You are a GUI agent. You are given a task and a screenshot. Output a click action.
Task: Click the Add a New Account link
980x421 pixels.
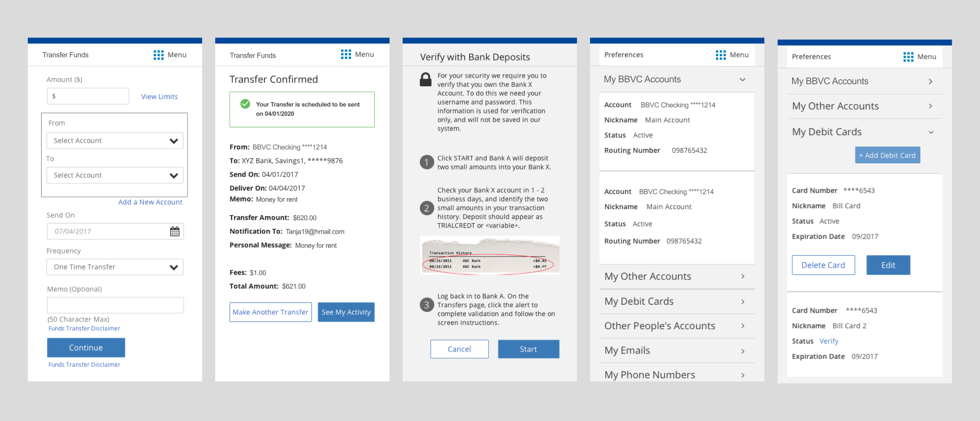point(150,202)
